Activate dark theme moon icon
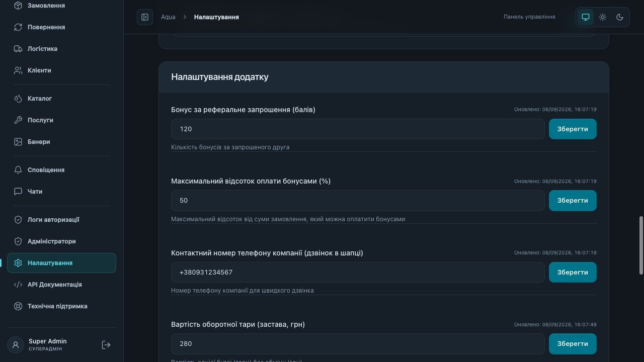 [620, 17]
